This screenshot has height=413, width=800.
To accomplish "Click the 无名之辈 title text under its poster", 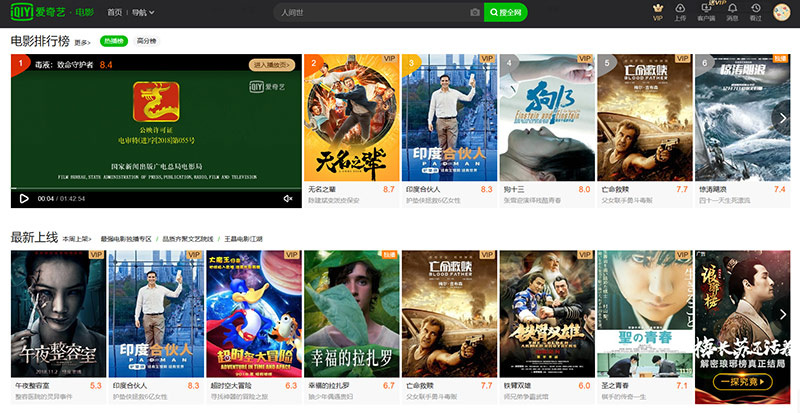I will click(322, 189).
